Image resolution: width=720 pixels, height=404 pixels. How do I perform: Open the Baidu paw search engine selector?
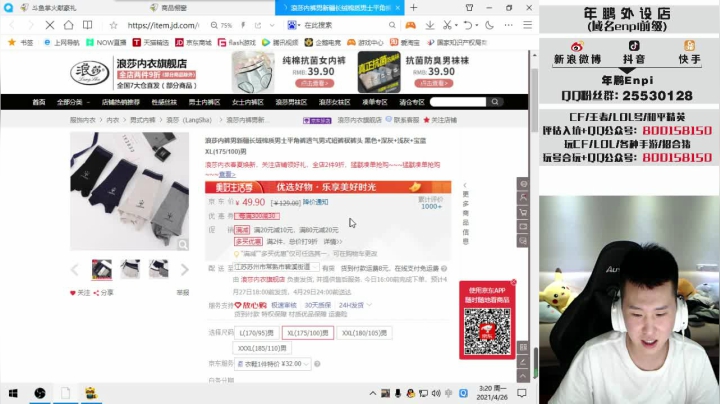[x=293, y=25]
